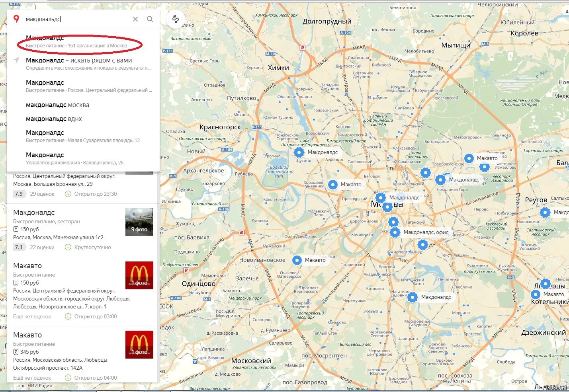Viewport: 569px width, 392px height.
Task: Clear the search query with X icon
Action: coord(135,19)
